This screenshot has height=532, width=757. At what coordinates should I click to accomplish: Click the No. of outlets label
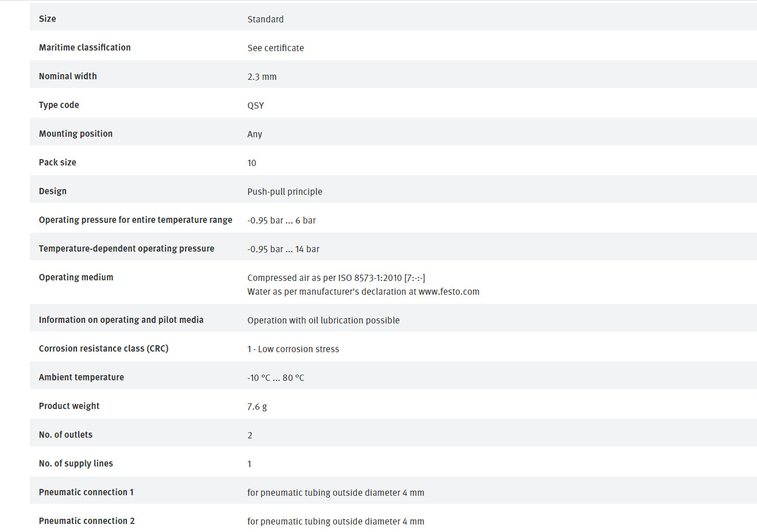point(65,435)
